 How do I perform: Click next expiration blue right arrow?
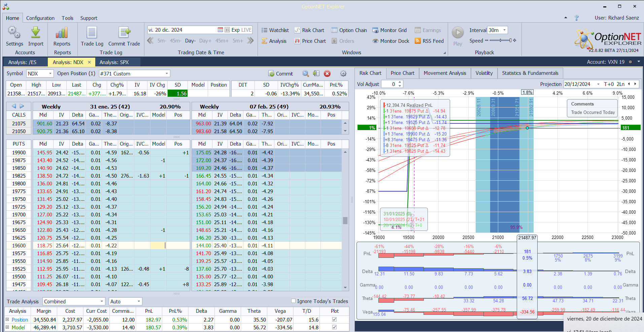[22, 106]
